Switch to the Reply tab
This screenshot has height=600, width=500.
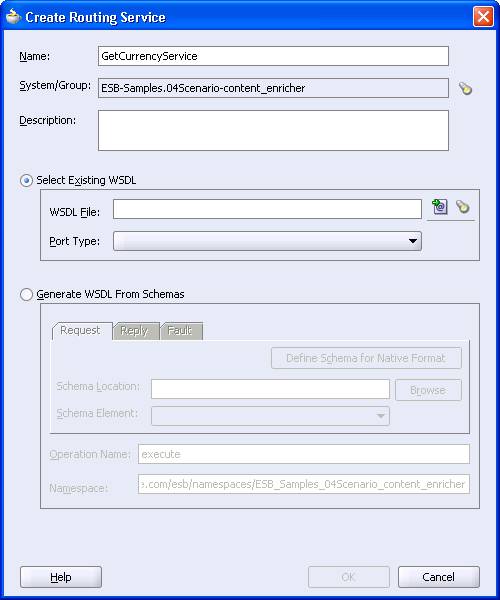click(x=135, y=331)
